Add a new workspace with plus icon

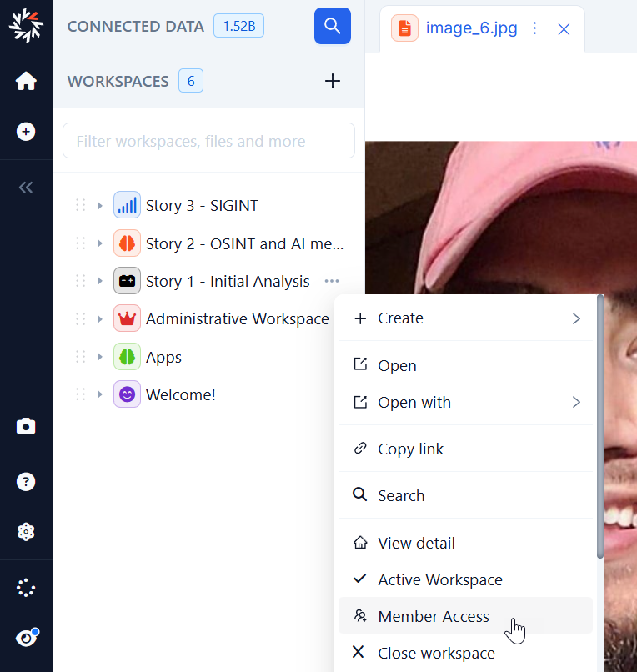332,81
